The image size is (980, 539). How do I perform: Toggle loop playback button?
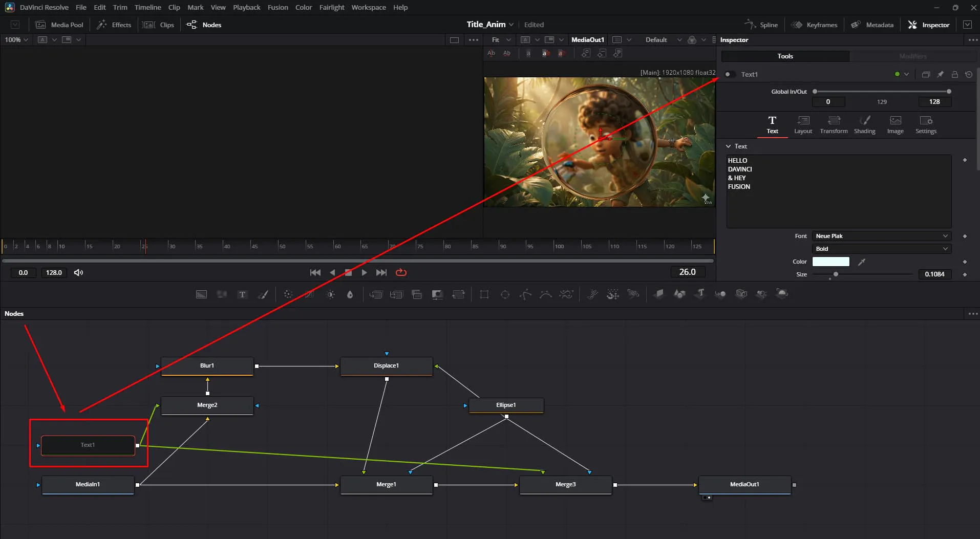[x=401, y=272]
